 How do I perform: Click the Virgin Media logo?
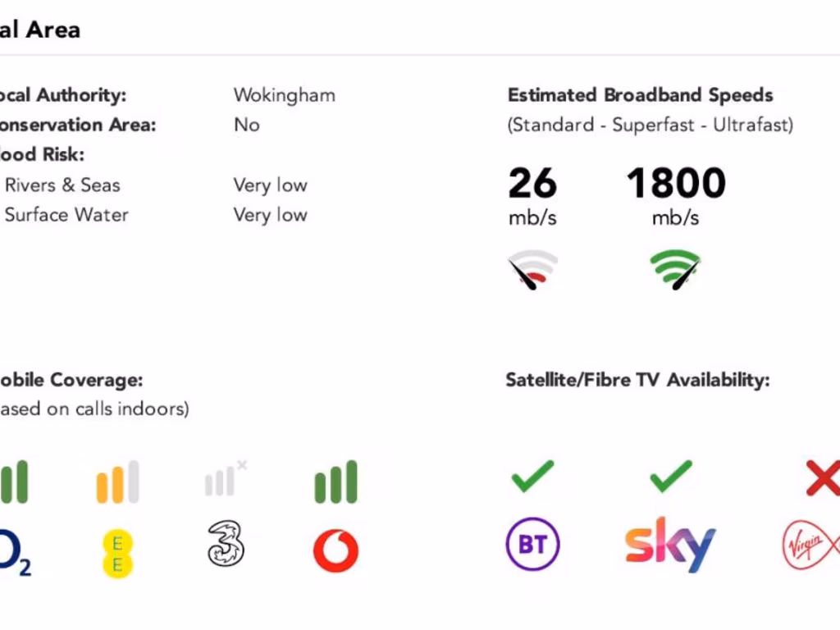coord(810,545)
